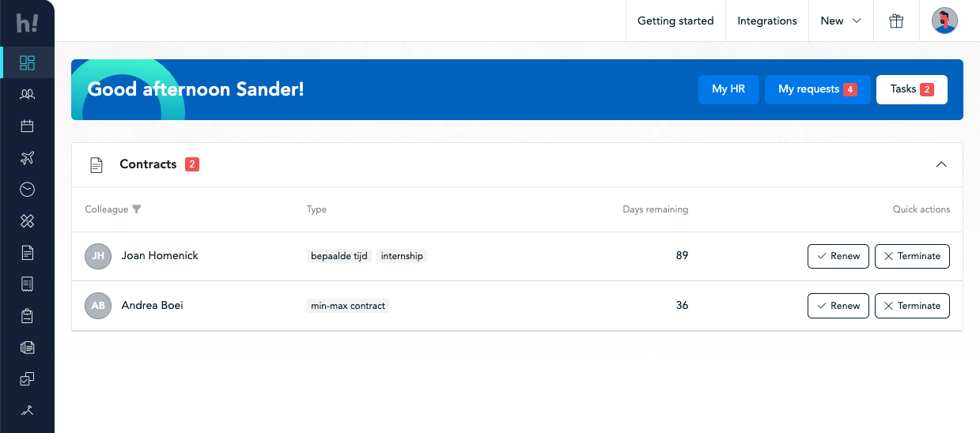980x433 pixels.
Task: Click the airplane leave icon in sidebar
Action: (27, 158)
